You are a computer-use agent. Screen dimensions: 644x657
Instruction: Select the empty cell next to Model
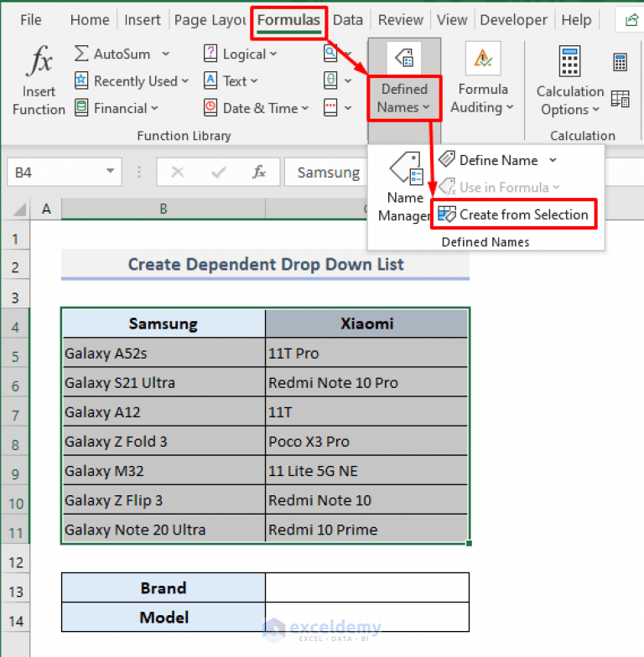(367, 617)
